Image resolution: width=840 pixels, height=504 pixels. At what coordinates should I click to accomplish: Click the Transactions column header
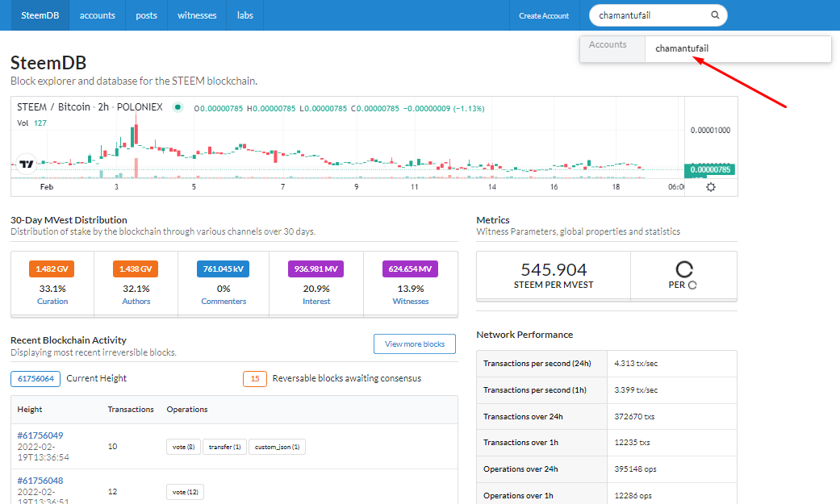click(131, 409)
